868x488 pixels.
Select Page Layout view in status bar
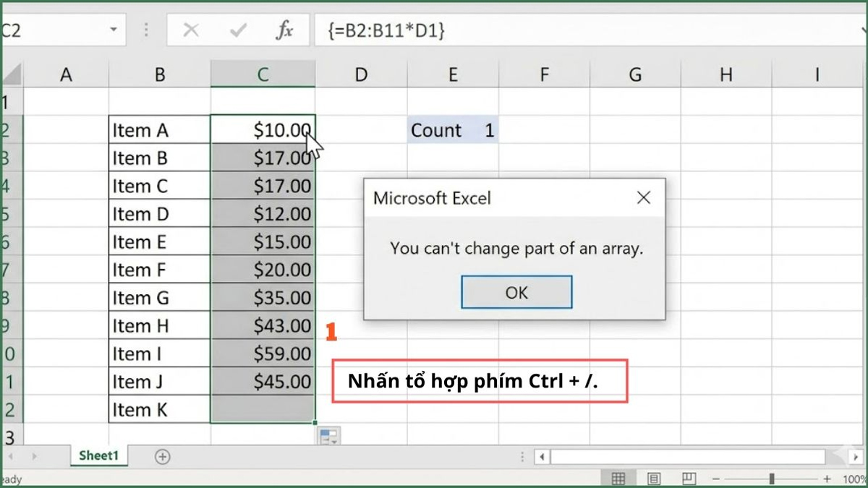pos(654,479)
